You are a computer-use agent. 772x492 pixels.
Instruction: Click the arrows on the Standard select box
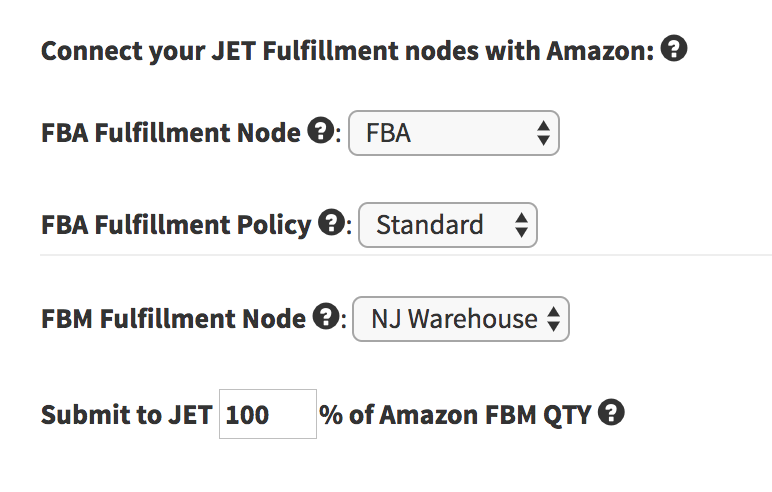(x=521, y=225)
